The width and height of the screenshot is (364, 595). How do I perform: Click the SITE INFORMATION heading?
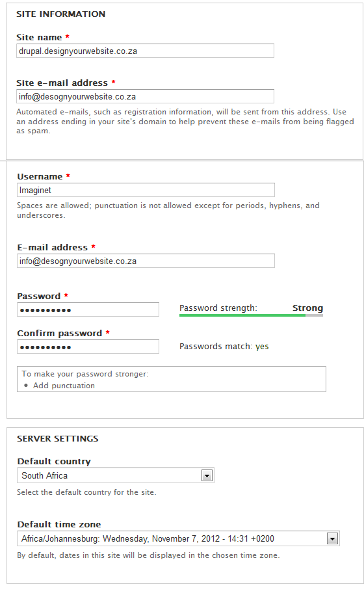coord(60,14)
